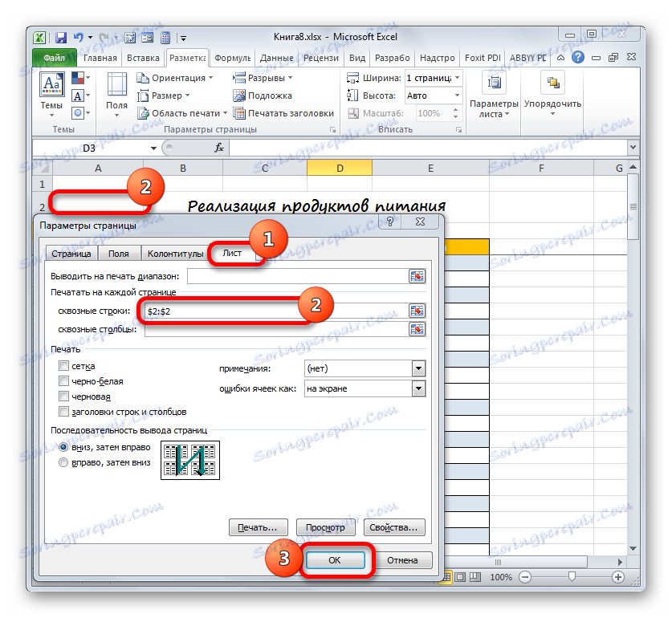Enable черно-белая checkbox
Image resolution: width=672 pixels, height=618 pixels.
pyautogui.click(x=63, y=381)
